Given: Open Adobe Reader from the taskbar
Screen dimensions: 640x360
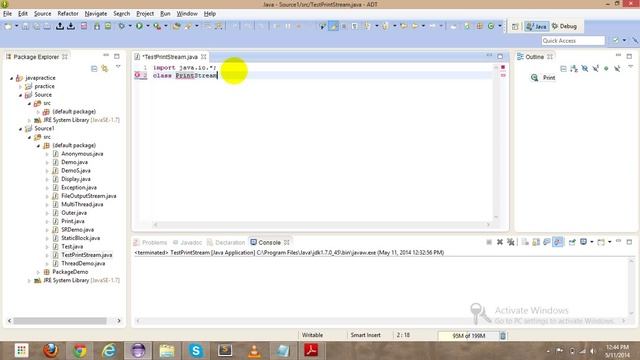Looking at the screenshot, I should pos(311,351).
